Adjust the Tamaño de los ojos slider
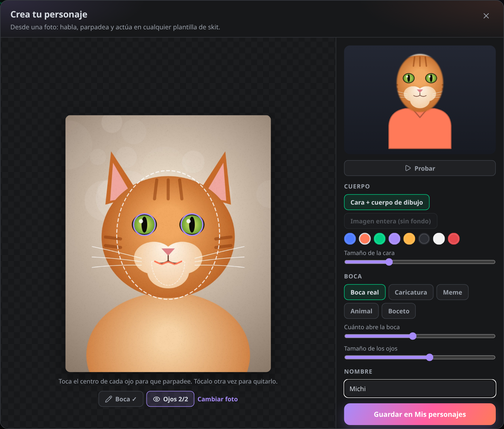 [420, 357]
